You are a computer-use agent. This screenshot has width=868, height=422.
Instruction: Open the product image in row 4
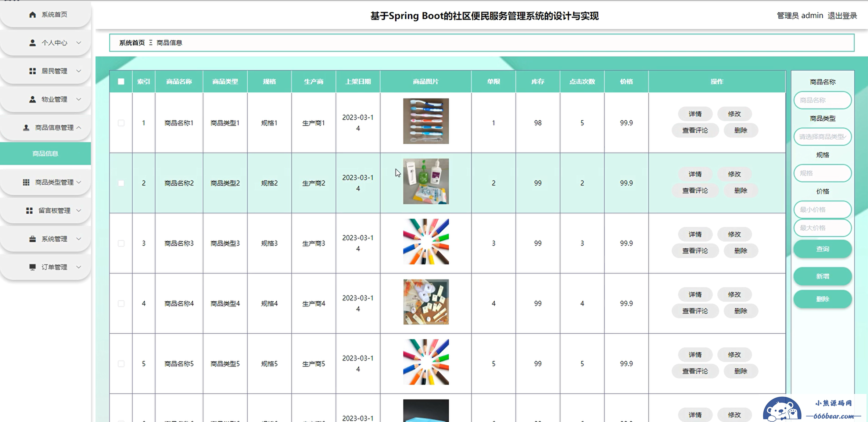[x=426, y=302]
